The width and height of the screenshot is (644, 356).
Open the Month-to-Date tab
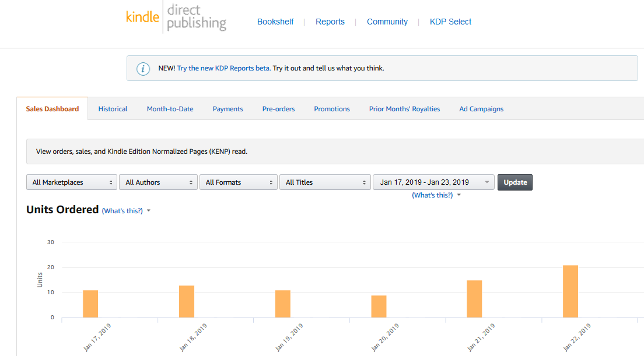click(170, 109)
